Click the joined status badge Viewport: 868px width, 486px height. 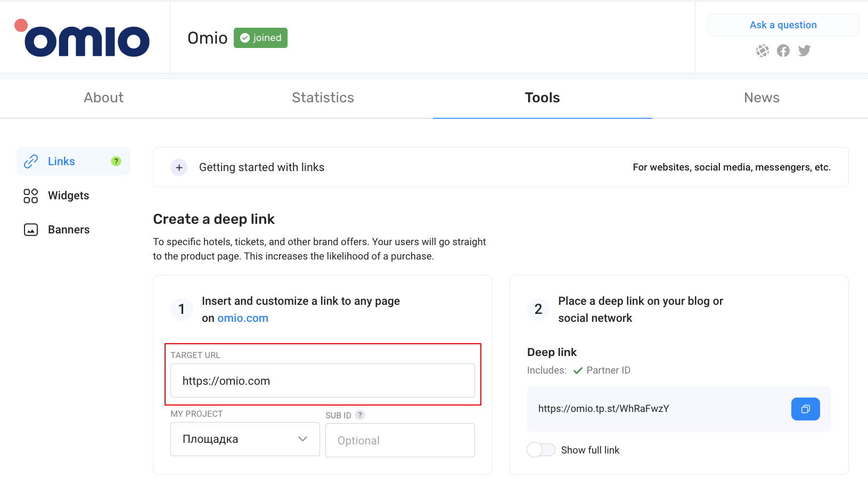[x=260, y=38]
